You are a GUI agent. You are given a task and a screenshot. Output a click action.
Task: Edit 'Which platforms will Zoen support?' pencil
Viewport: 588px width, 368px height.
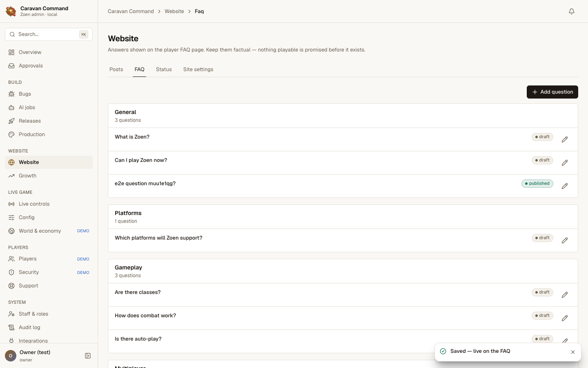tap(565, 240)
